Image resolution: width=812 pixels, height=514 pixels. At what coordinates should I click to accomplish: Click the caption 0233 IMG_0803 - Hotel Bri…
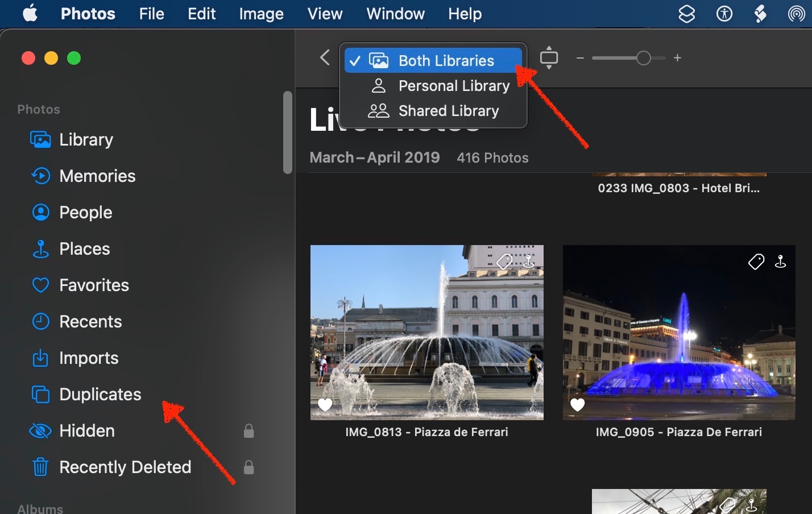tap(679, 188)
